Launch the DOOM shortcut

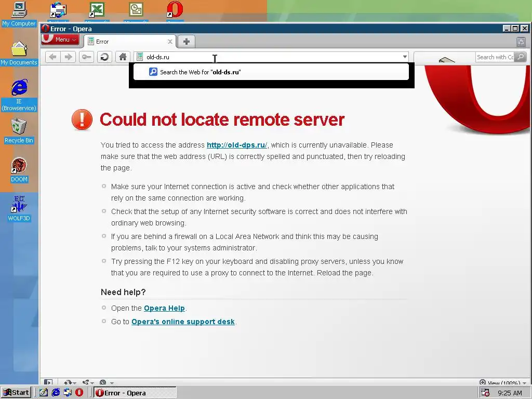point(19,170)
